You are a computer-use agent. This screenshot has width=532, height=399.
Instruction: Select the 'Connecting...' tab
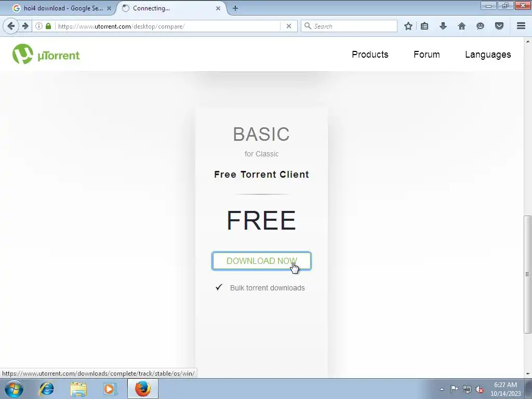click(172, 8)
